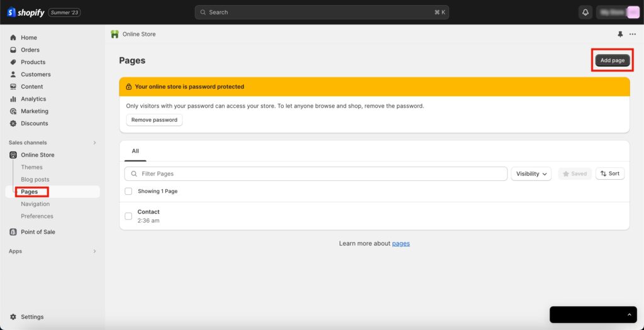Click the Add page button

(x=613, y=60)
